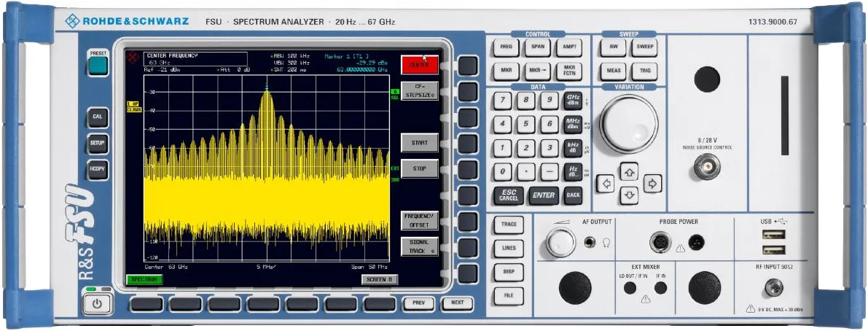The height and width of the screenshot is (331, 868).
Task: Click the MKR marker key
Action: 506,71
